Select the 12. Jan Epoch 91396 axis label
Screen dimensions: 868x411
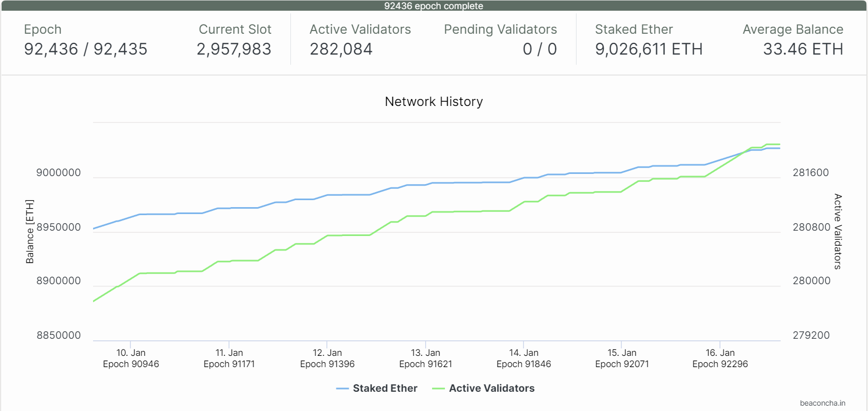pos(327,358)
